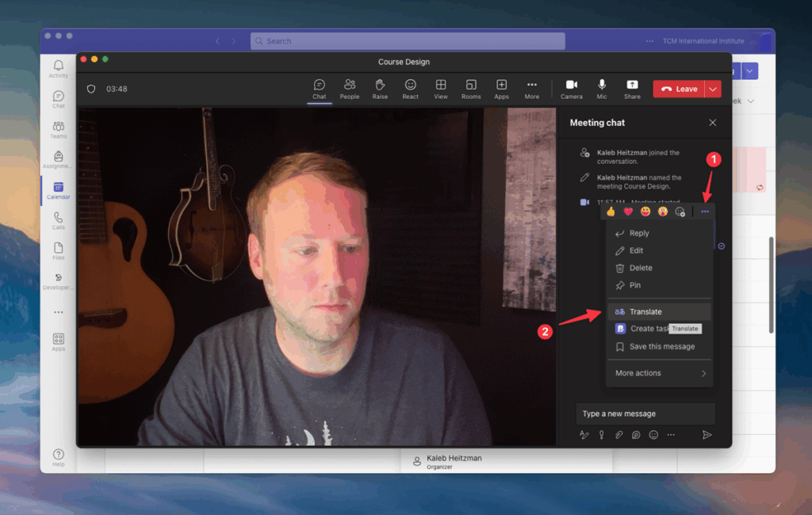The image size is (812, 515).
Task: Expand the Leave button dropdown arrow
Action: [x=713, y=89]
